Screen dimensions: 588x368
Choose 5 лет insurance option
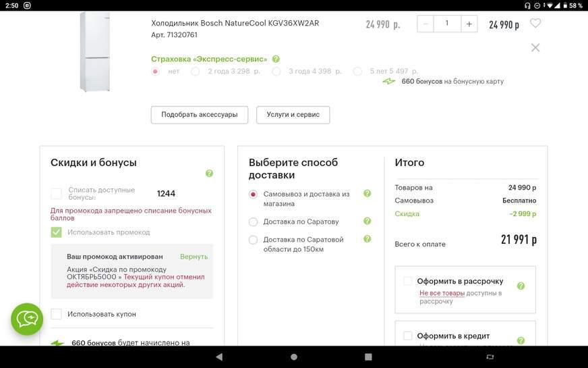coord(357,72)
